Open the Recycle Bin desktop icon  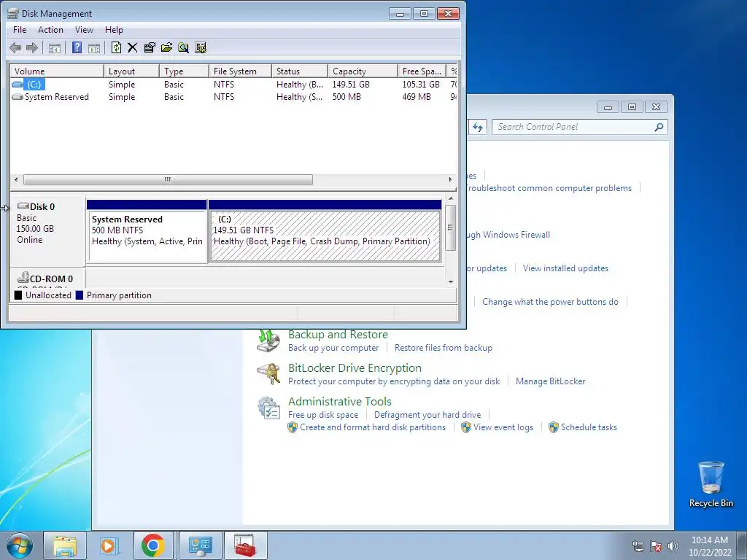pos(711,484)
